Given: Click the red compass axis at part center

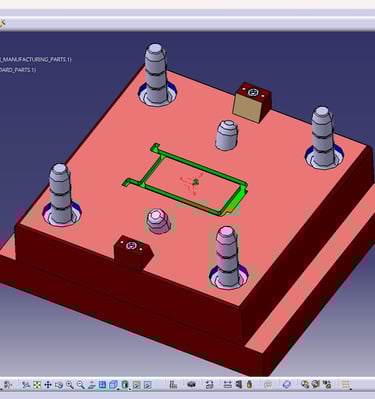Looking at the screenshot, I should click(193, 183).
